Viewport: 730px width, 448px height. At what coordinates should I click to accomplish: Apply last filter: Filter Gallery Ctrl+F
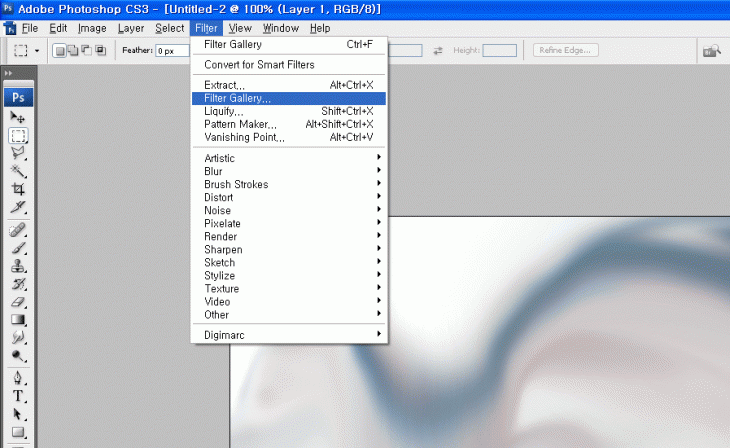[289, 44]
